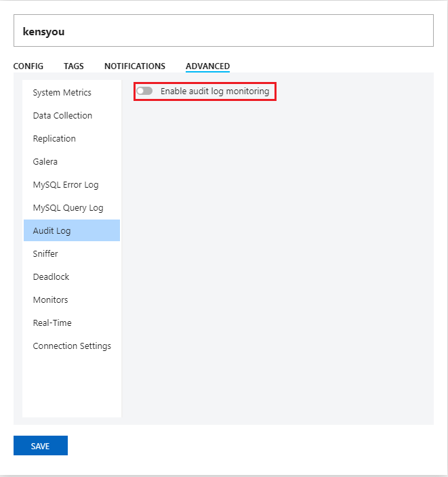
Task: Open System Metrics settings
Action: (x=72, y=92)
